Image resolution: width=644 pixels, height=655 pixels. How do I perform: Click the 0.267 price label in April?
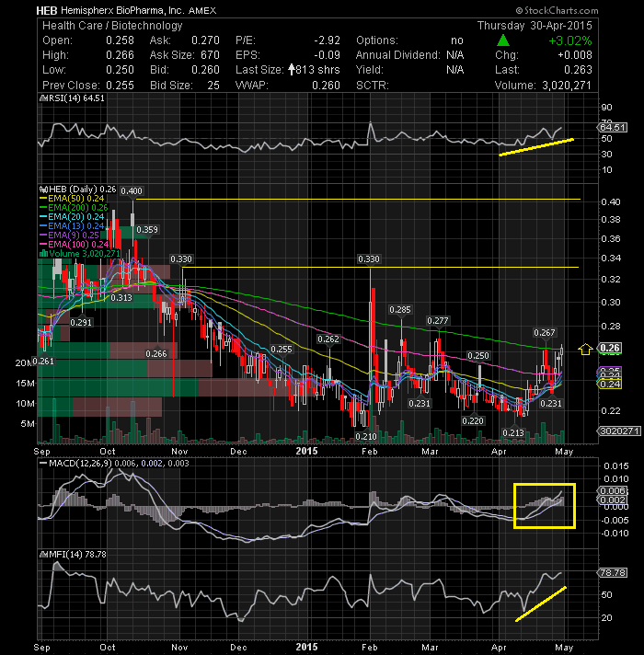pos(545,333)
